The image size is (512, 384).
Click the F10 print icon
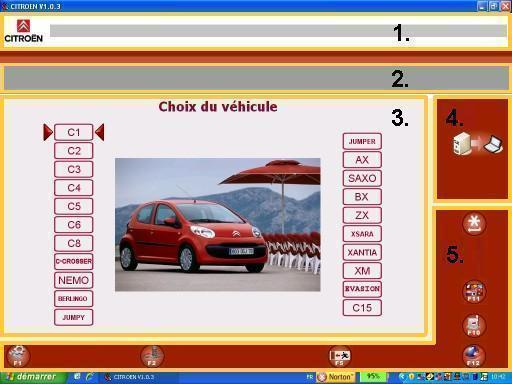[474, 326]
